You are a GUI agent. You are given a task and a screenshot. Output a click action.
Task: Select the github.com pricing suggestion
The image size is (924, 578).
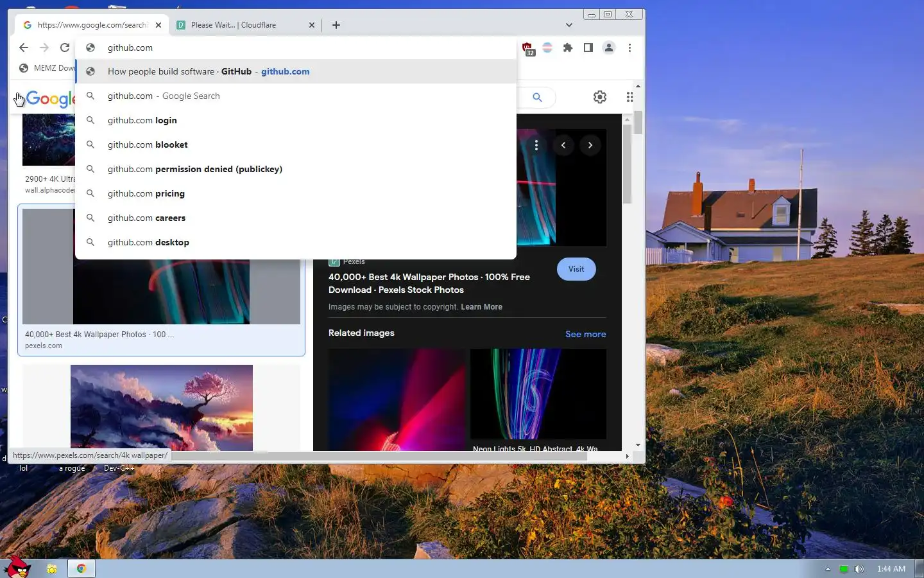point(296,193)
